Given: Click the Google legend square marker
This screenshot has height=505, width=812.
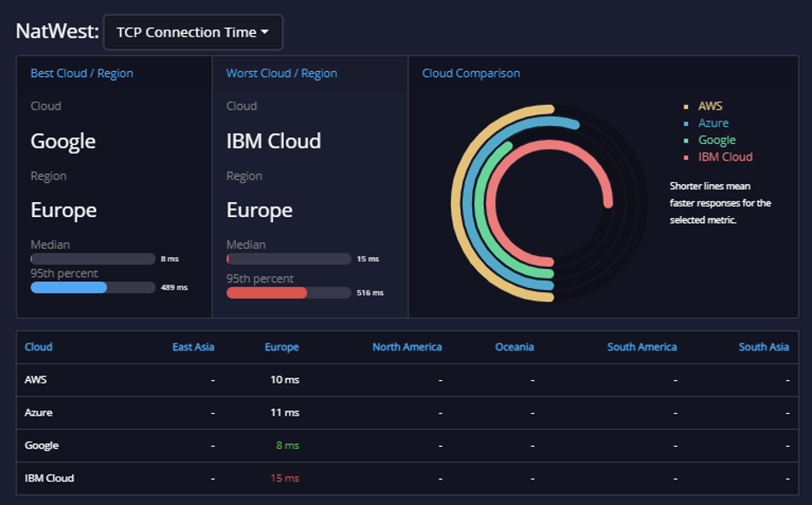Looking at the screenshot, I should 685,141.
